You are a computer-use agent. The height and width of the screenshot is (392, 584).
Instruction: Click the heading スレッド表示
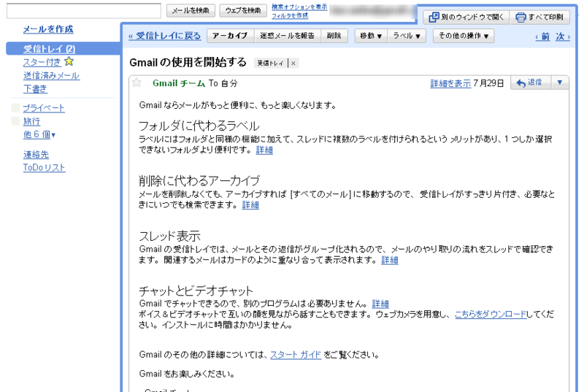[169, 236]
